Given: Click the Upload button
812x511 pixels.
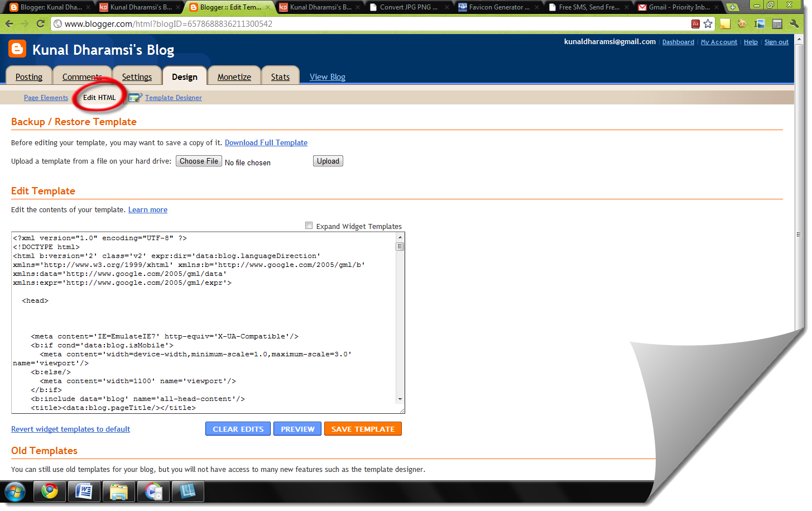Looking at the screenshot, I should click(x=328, y=161).
